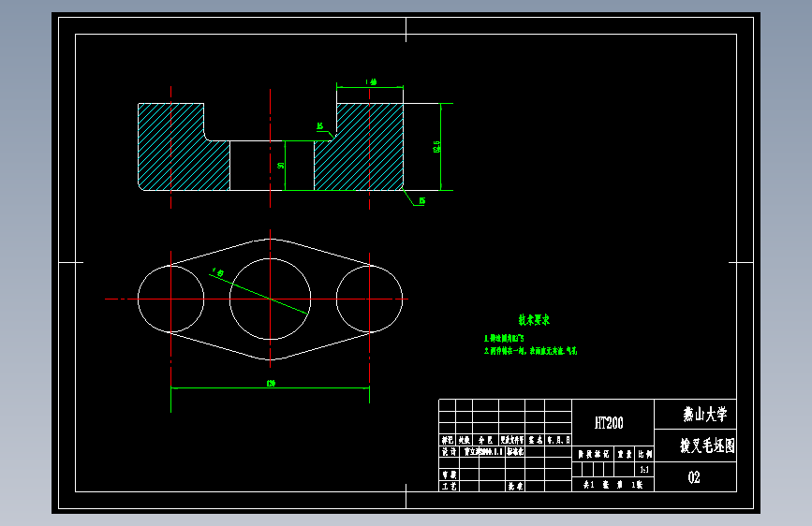Click the 审核 row label in title block

pos(449,475)
